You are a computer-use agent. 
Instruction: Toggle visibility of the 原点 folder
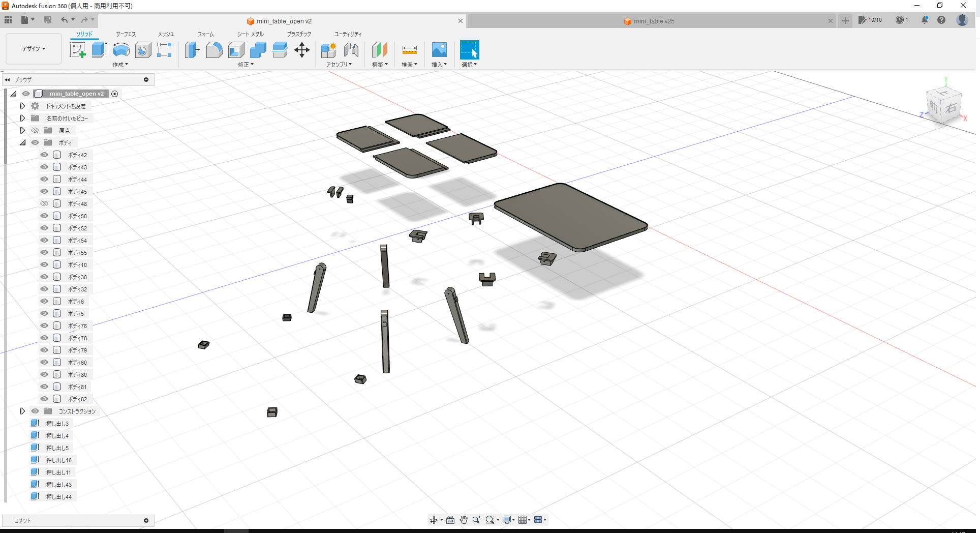(x=35, y=130)
